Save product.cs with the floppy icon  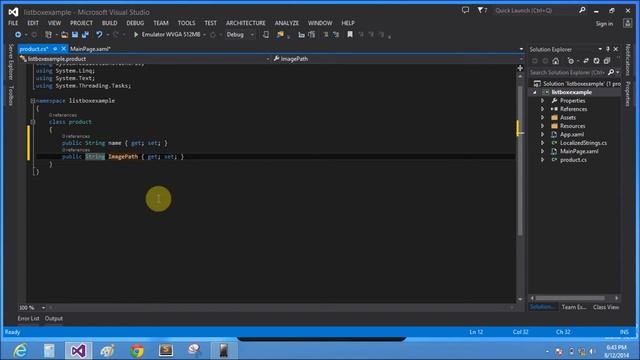75,35
